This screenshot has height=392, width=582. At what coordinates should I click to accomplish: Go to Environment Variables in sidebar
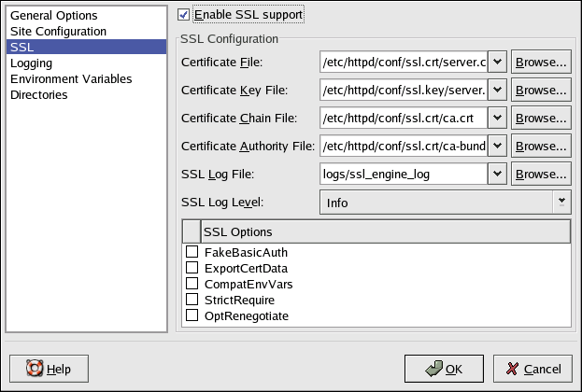click(x=70, y=78)
